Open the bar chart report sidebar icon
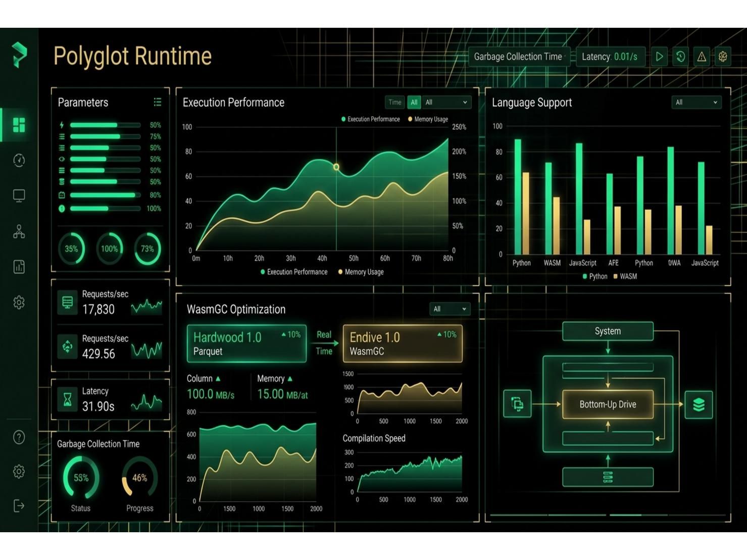Screen dimensions: 747x560 pos(19,267)
